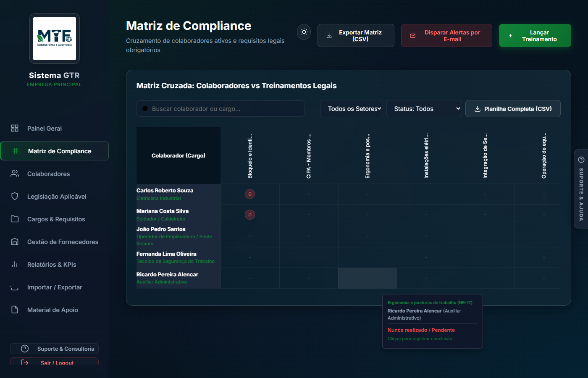The height and width of the screenshot is (378, 588).
Task: Click the Sair / Logout button
Action: pos(55,362)
